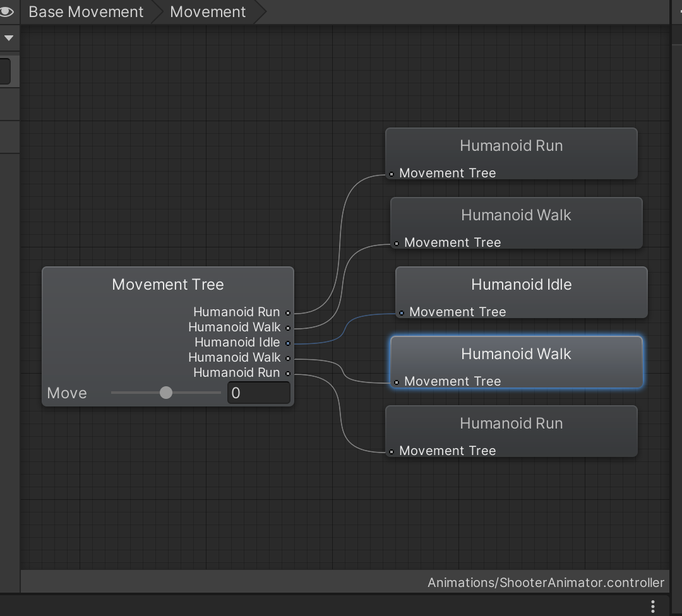The image size is (682, 616).
Task: Click the input port on the highlighted Humanoid Walk node
Action: 396,382
